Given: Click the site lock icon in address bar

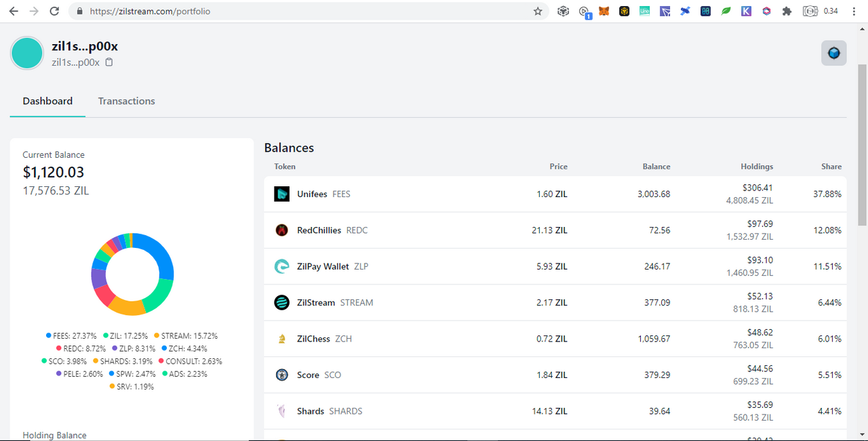Looking at the screenshot, I should tap(80, 12).
